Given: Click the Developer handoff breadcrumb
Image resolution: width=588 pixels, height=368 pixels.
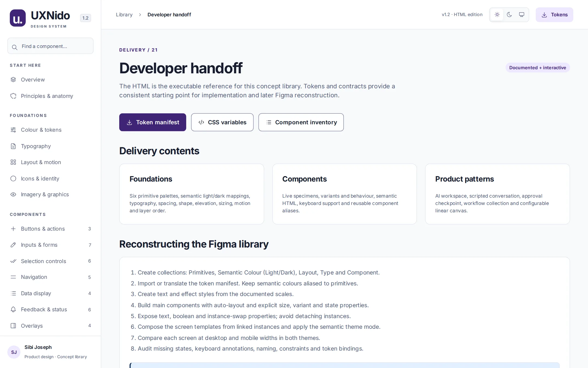Looking at the screenshot, I should [169, 15].
